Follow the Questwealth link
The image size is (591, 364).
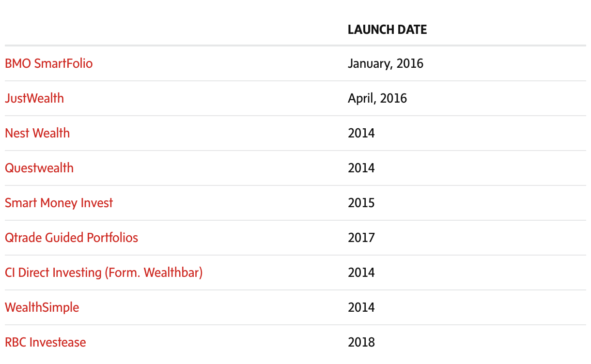(39, 168)
